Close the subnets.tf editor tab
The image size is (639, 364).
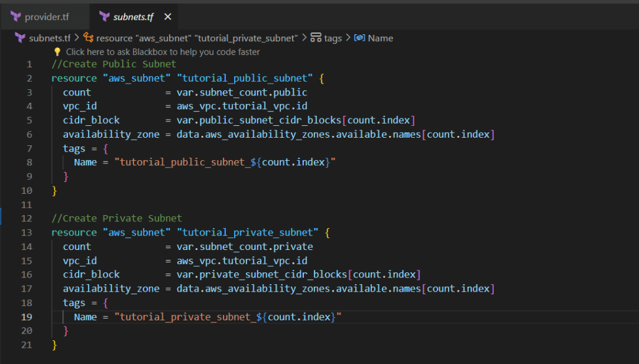(x=167, y=17)
